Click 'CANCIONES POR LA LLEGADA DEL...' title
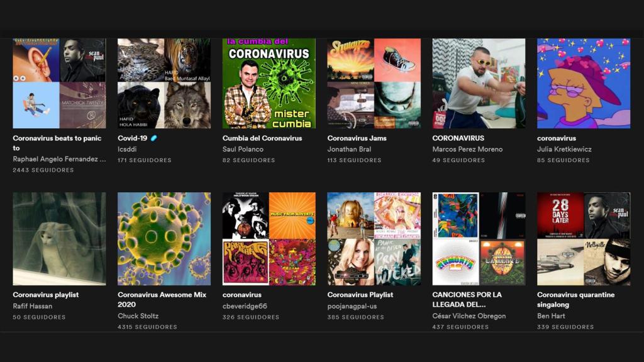The image size is (644, 362). coord(467,300)
